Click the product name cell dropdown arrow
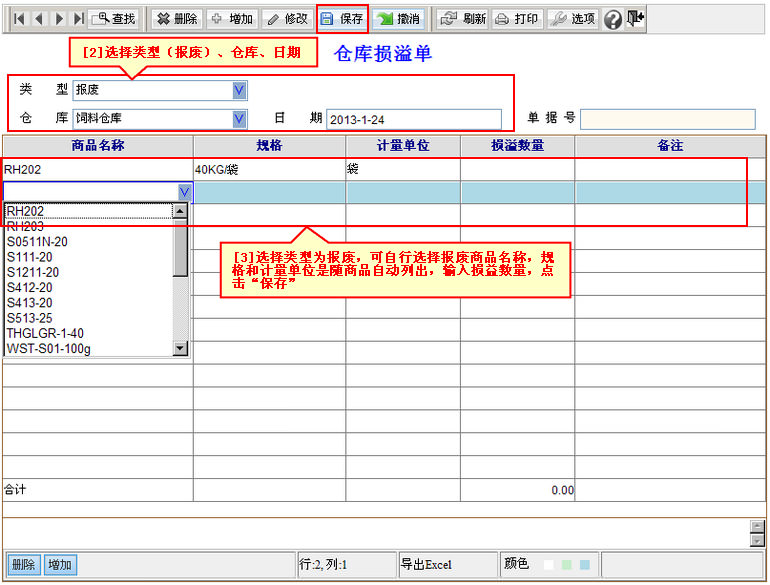The width and height of the screenshot is (770, 585). tap(185, 192)
